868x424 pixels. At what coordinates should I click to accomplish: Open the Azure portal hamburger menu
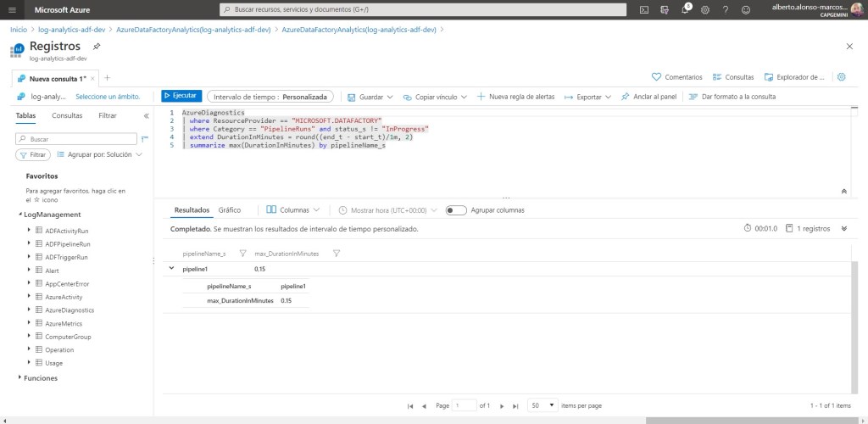pyautogui.click(x=12, y=9)
